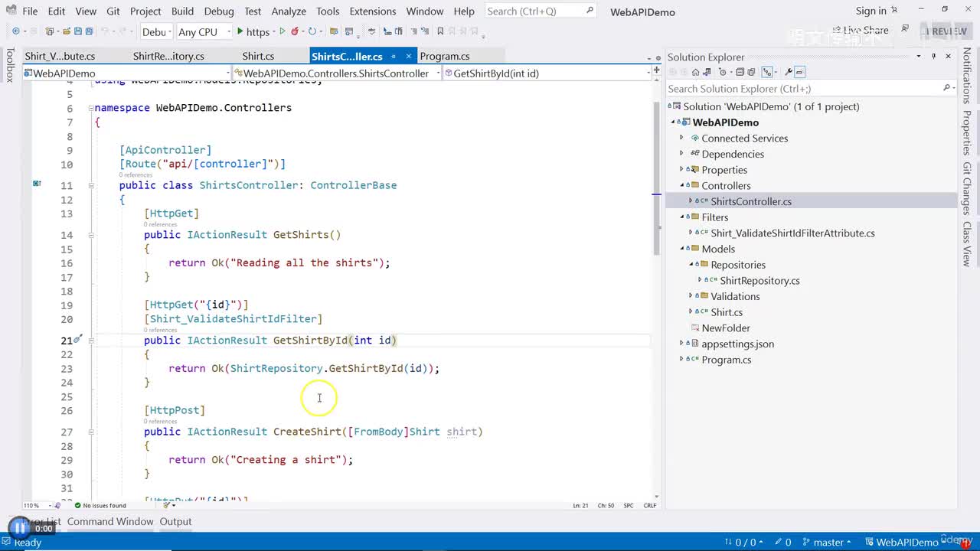Open the Notifications side tab
This screenshot has width=980, height=551.
pyautogui.click(x=967, y=76)
